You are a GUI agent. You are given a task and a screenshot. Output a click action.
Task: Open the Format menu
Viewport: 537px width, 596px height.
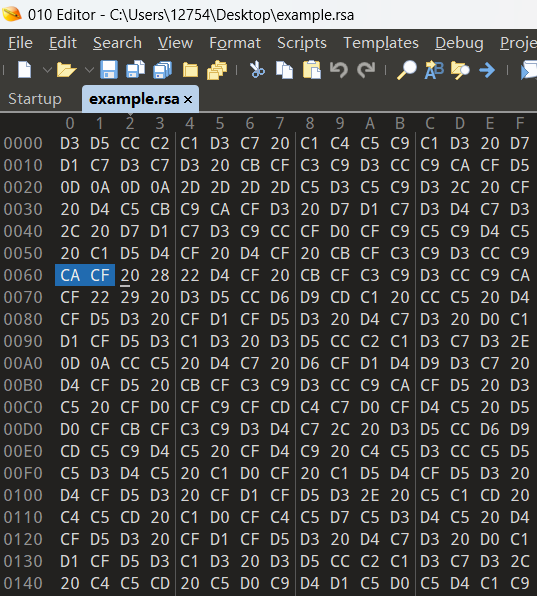point(235,43)
